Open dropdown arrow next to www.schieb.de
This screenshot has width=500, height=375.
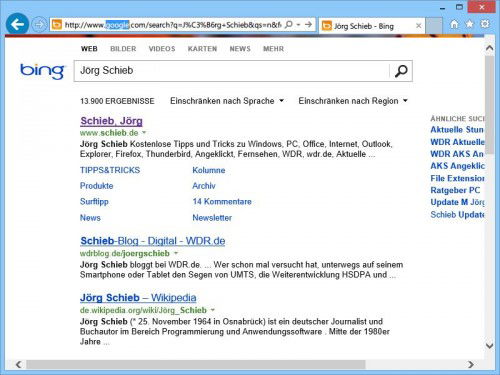(144, 133)
